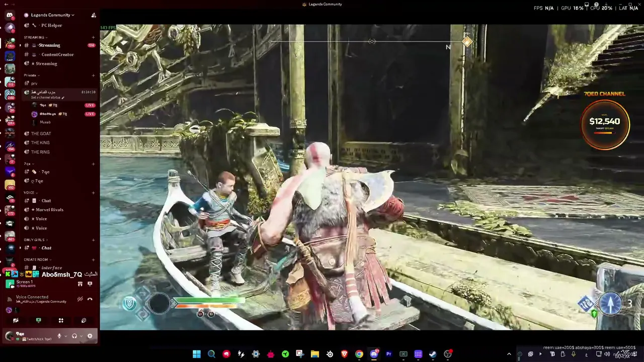Open the Chat channel under VOICE

(x=60, y=201)
